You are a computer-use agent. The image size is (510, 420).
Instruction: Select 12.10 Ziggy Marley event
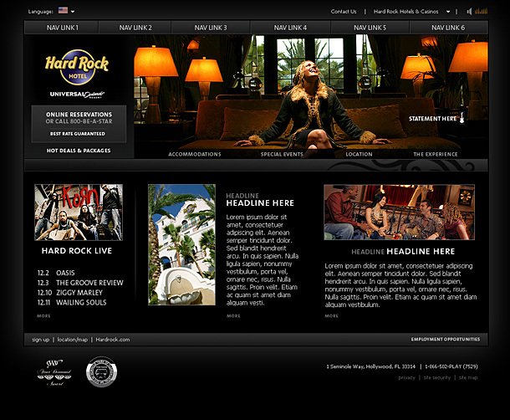pos(70,292)
